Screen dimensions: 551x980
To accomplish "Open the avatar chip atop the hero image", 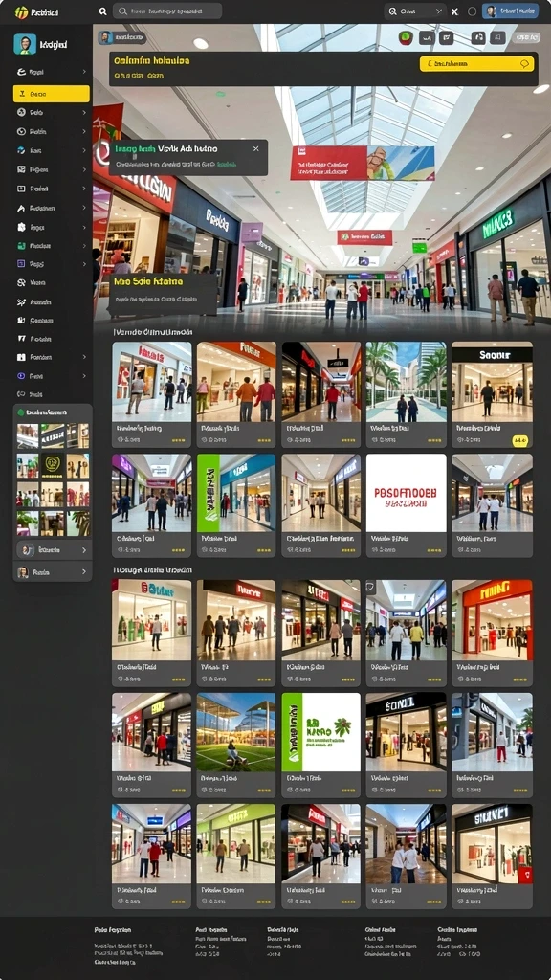I will pyautogui.click(x=121, y=37).
